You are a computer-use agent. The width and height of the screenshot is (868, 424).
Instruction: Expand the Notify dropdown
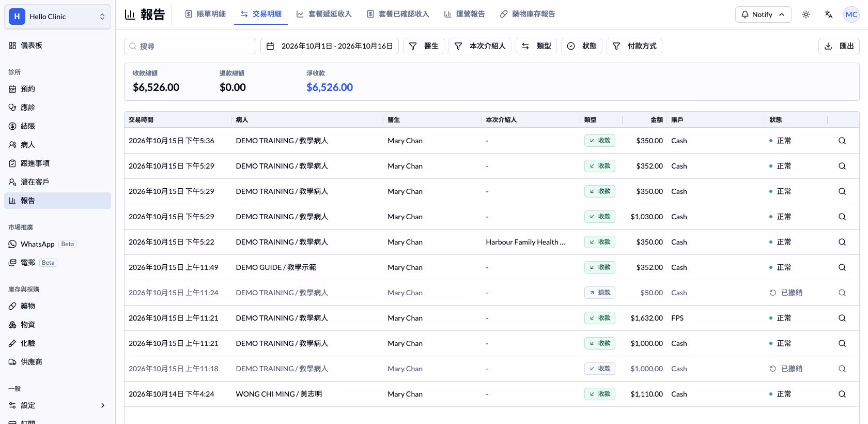coord(763,14)
